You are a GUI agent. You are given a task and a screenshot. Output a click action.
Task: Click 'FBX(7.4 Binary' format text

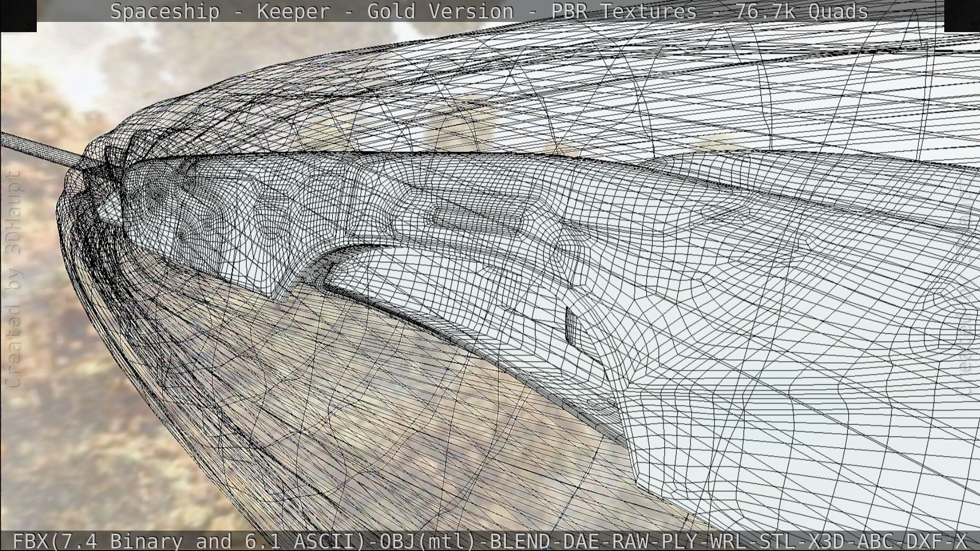(97, 541)
